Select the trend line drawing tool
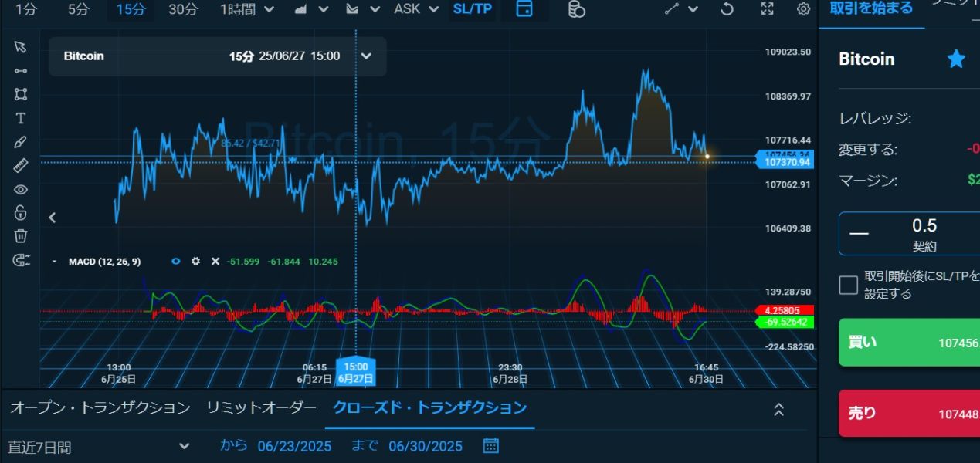Viewport: 980px width, 463px height. [x=21, y=71]
